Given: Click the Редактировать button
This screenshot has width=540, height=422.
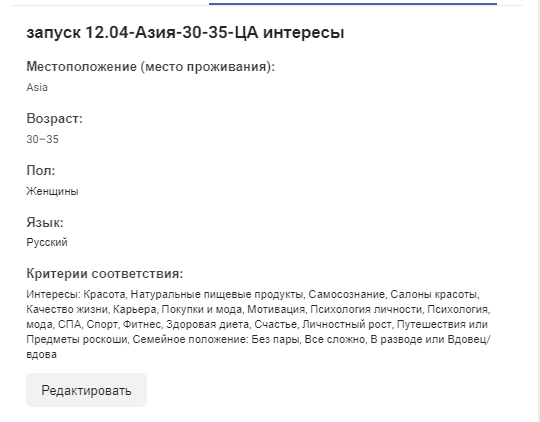Looking at the screenshot, I should 86,390.
